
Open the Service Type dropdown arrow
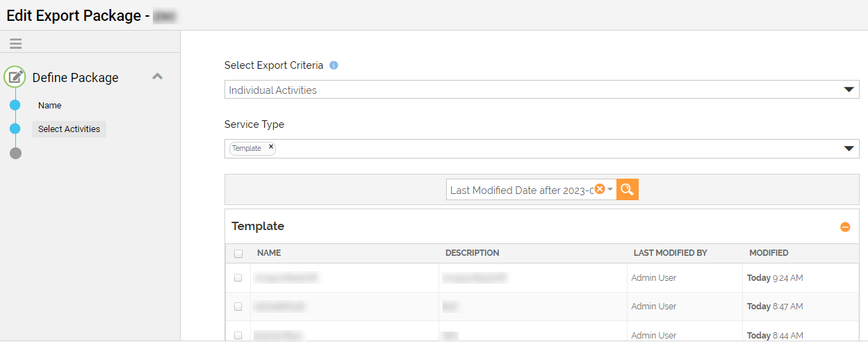[848, 149]
